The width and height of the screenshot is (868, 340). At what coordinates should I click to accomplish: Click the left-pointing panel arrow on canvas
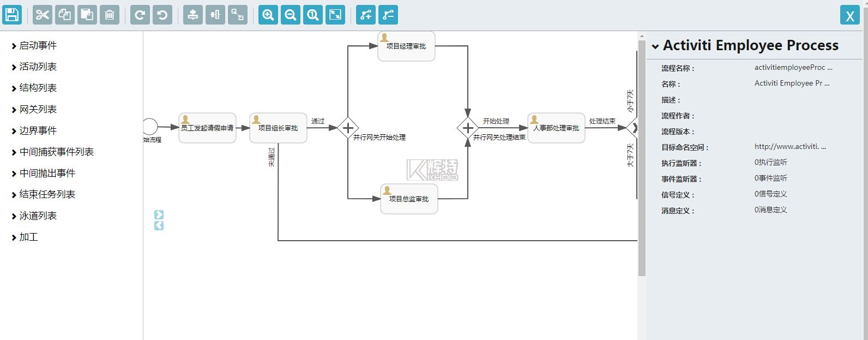(x=159, y=225)
